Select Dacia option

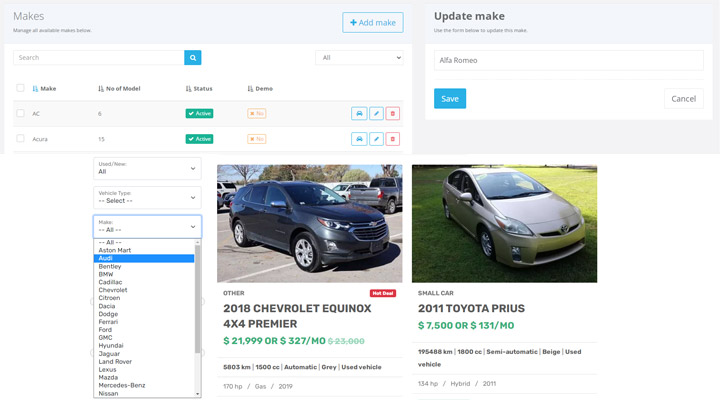tap(144, 306)
